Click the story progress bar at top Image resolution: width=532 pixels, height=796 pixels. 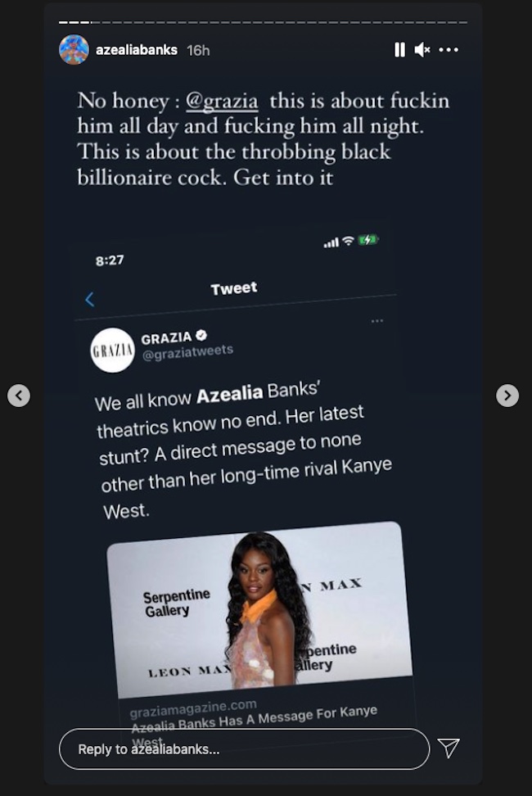point(263,22)
